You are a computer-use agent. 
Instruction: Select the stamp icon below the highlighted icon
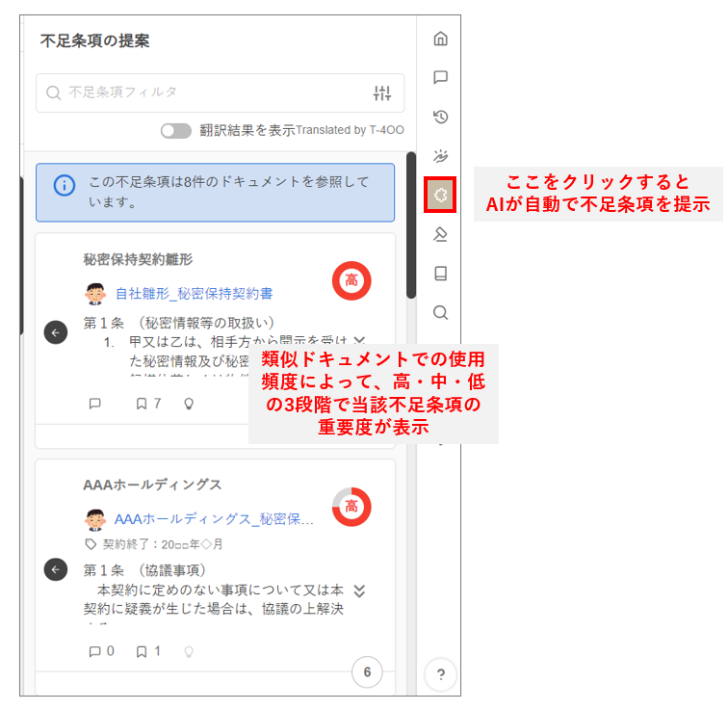click(x=440, y=234)
